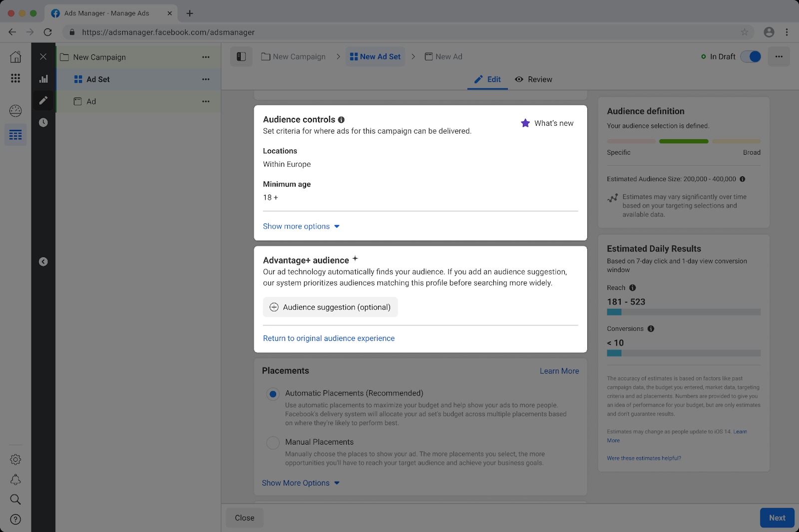Open the search magnifier icon
799x532 pixels.
pos(15,500)
